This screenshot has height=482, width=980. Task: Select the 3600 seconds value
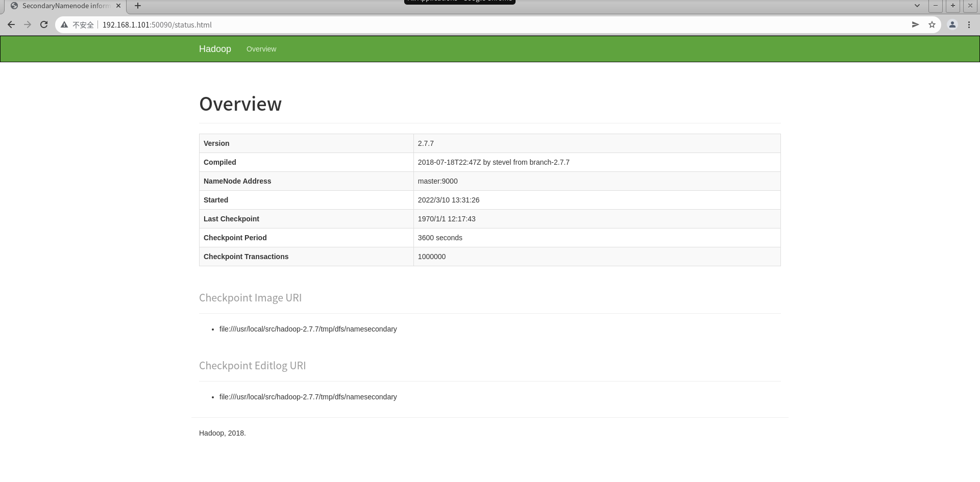440,238
